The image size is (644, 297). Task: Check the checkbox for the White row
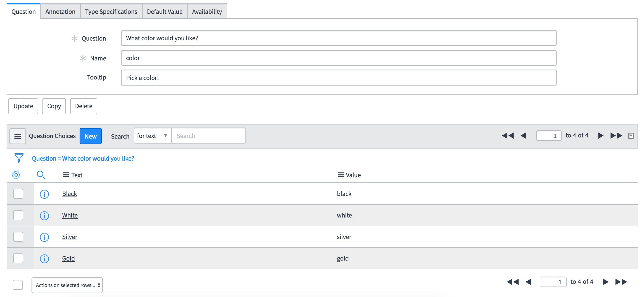(18, 215)
